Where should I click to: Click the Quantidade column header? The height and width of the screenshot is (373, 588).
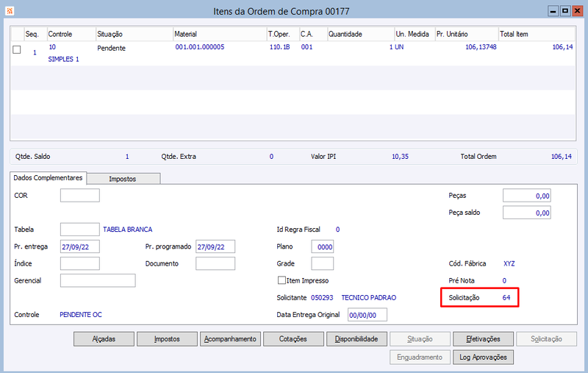coord(361,34)
